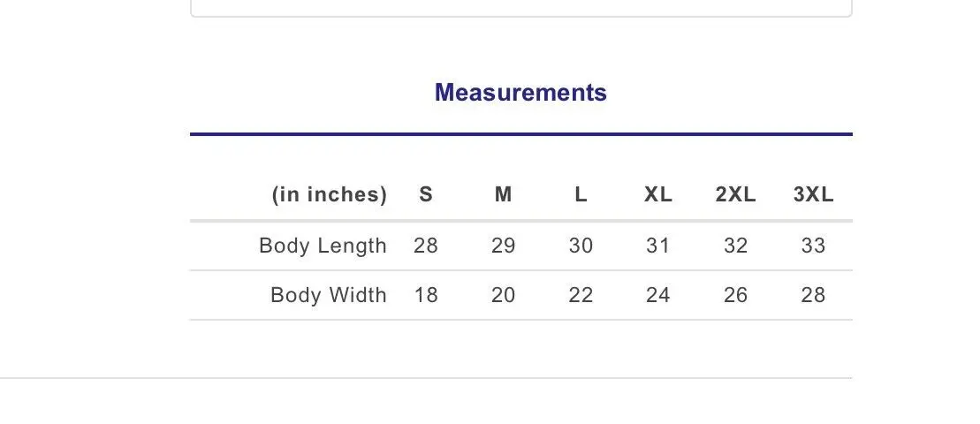The image size is (980, 424).
Task: Click the Body Width row label
Action: tap(329, 295)
